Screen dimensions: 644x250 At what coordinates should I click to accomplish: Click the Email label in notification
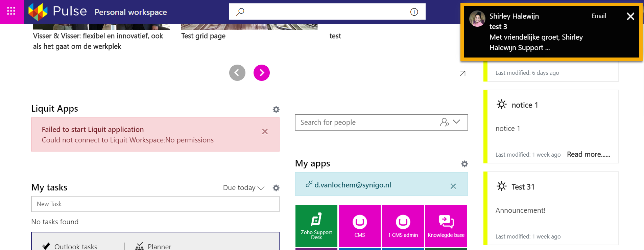[599, 16]
